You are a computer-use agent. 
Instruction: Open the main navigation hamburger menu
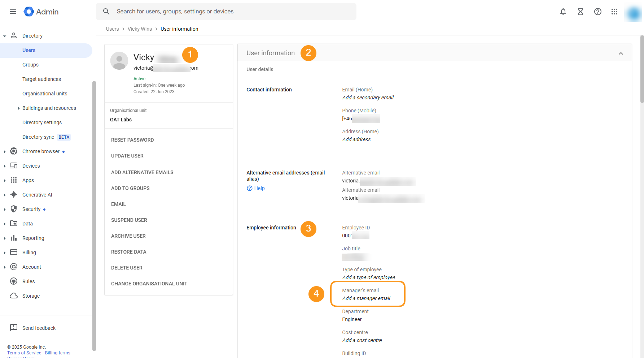pos(13,11)
